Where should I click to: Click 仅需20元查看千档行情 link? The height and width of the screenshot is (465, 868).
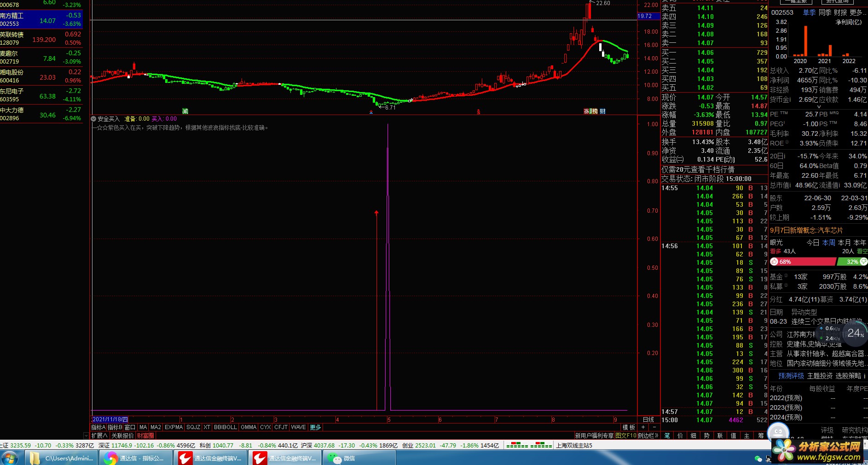point(698,169)
